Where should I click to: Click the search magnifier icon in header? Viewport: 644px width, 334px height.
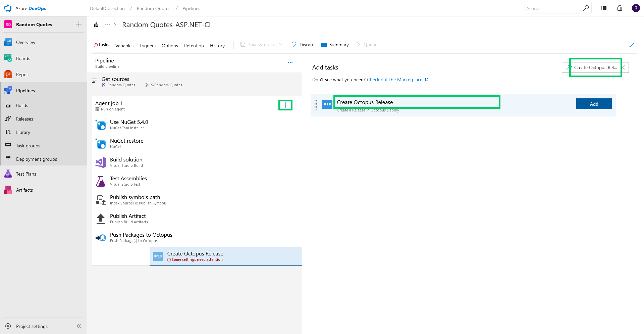point(586,8)
